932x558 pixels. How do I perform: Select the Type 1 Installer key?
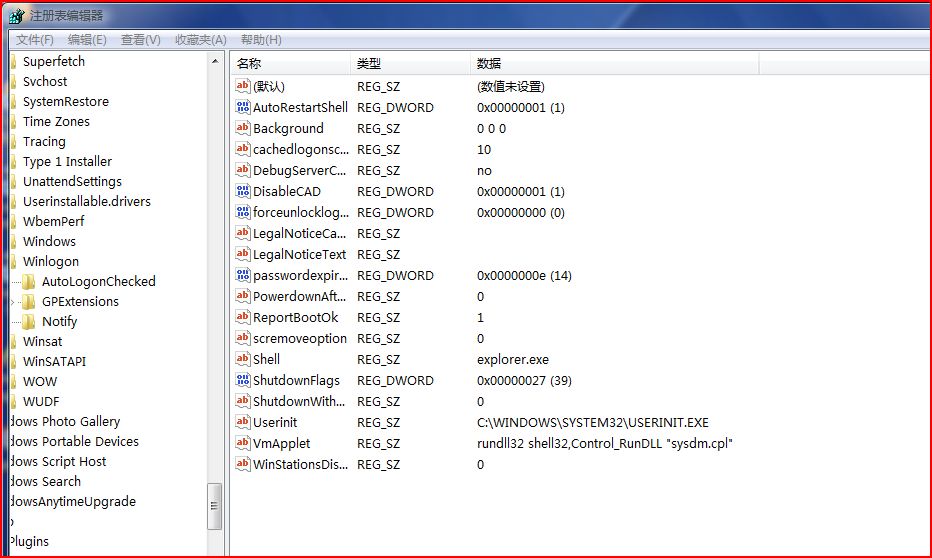pyautogui.click(x=67, y=162)
